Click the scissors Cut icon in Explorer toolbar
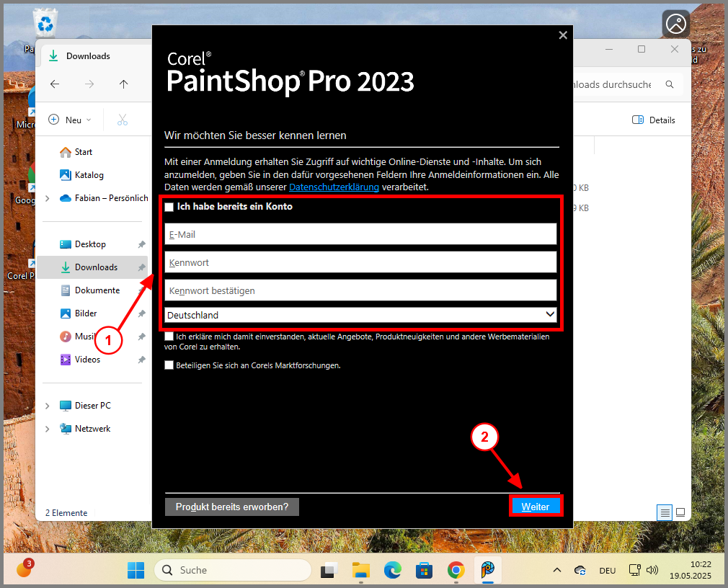 coord(123,120)
